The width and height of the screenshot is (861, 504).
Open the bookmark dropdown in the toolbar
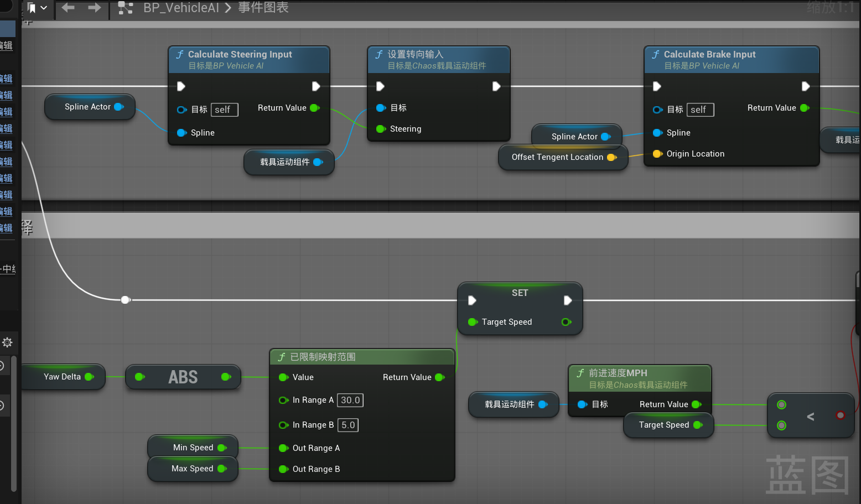(x=38, y=8)
